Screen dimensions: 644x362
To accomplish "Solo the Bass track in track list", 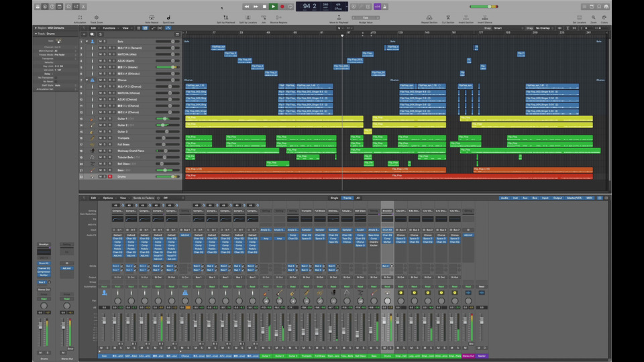I will [x=105, y=171].
